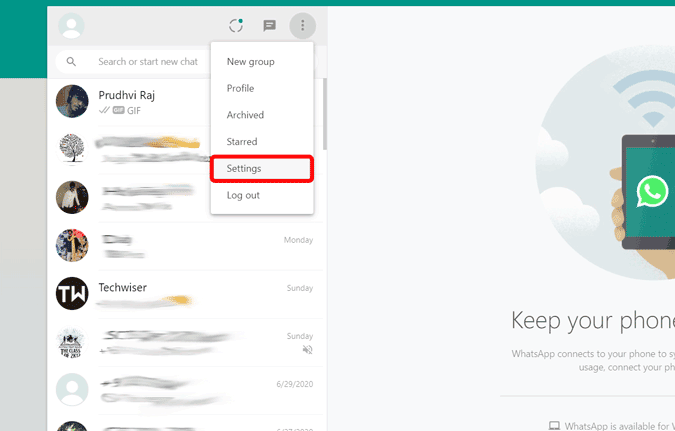Click the chat list scrollbar
The width and height of the screenshot is (675, 431).
pos(325,114)
